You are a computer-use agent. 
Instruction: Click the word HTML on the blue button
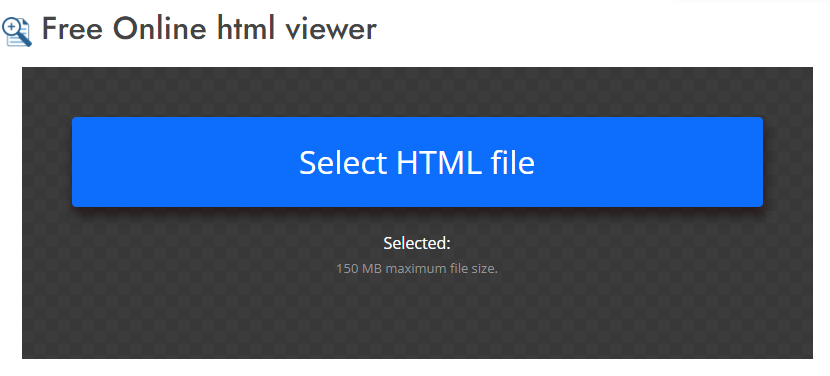[439, 163]
